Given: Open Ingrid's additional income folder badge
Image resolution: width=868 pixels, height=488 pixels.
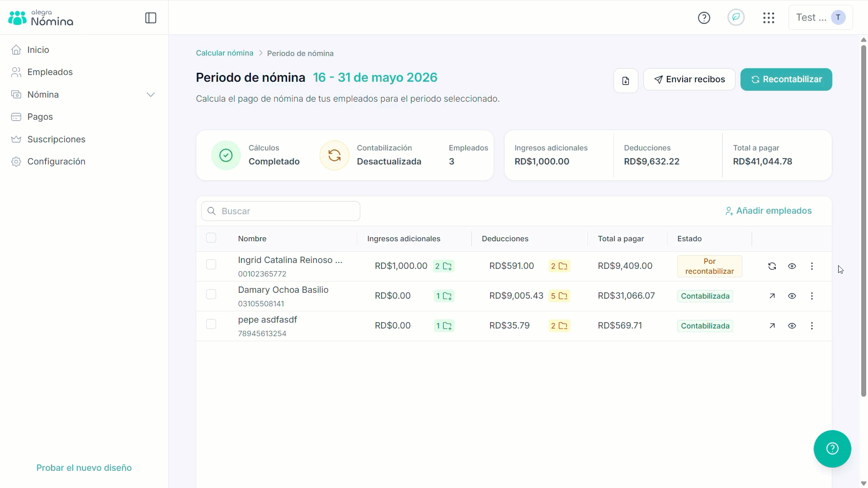Looking at the screenshot, I should point(443,266).
